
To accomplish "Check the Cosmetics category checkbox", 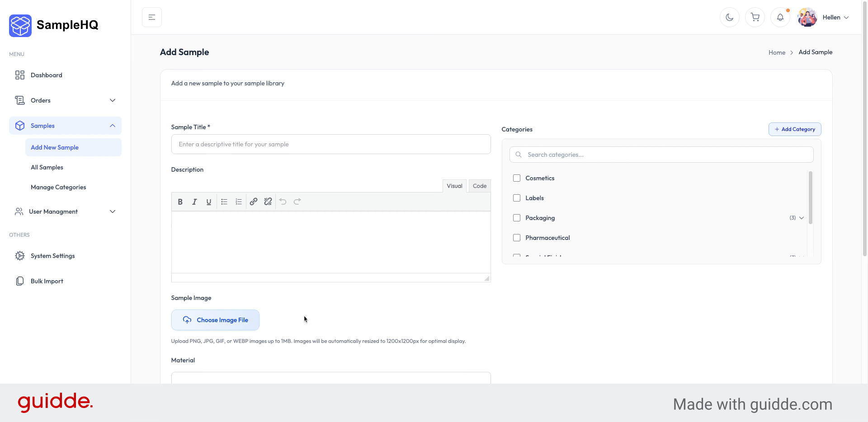I will tap(517, 178).
